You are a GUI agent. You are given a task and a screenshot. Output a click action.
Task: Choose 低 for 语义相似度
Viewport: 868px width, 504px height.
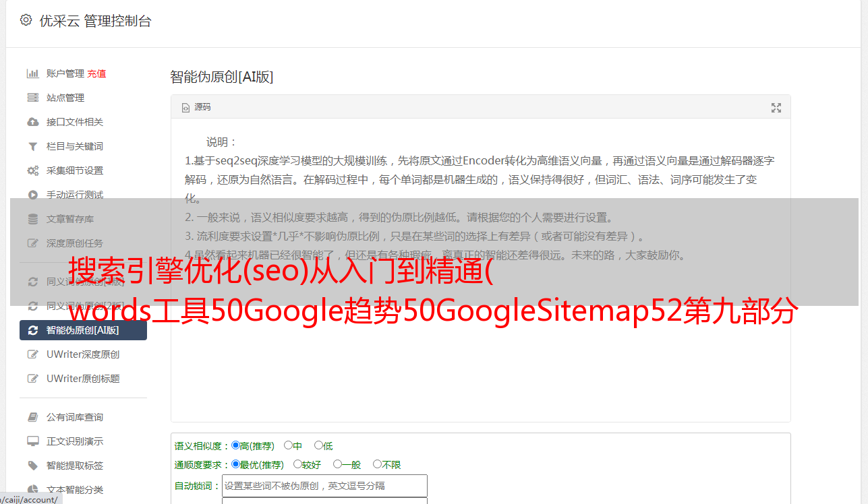318,445
